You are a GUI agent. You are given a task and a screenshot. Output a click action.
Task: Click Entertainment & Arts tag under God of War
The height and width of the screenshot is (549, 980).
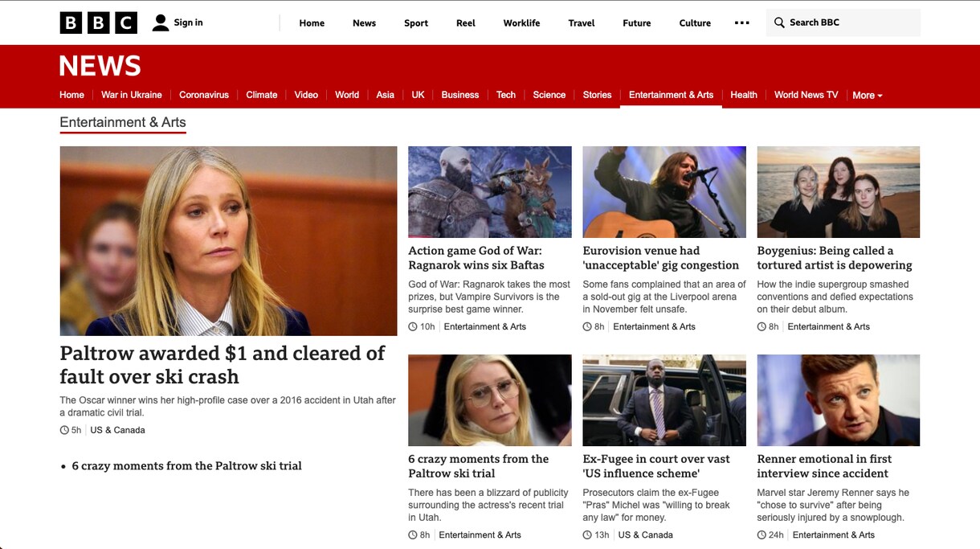485,326
